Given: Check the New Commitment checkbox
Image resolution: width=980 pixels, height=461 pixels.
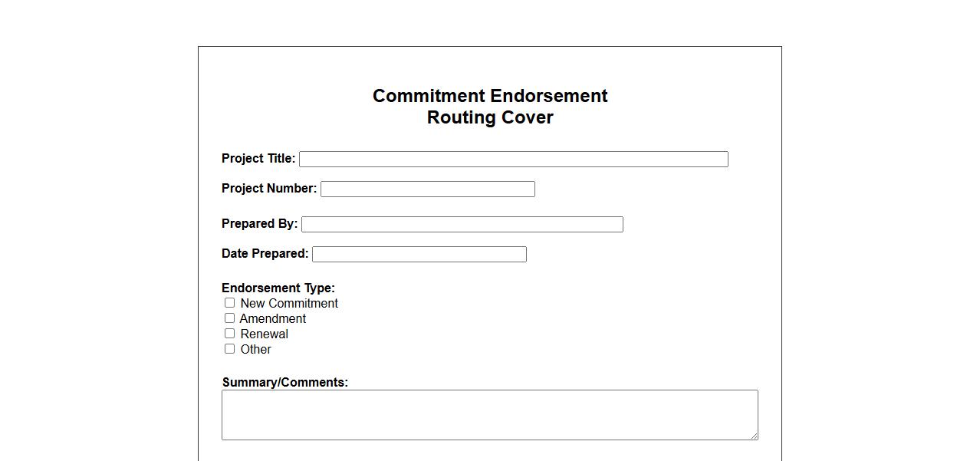Looking at the screenshot, I should pos(229,303).
